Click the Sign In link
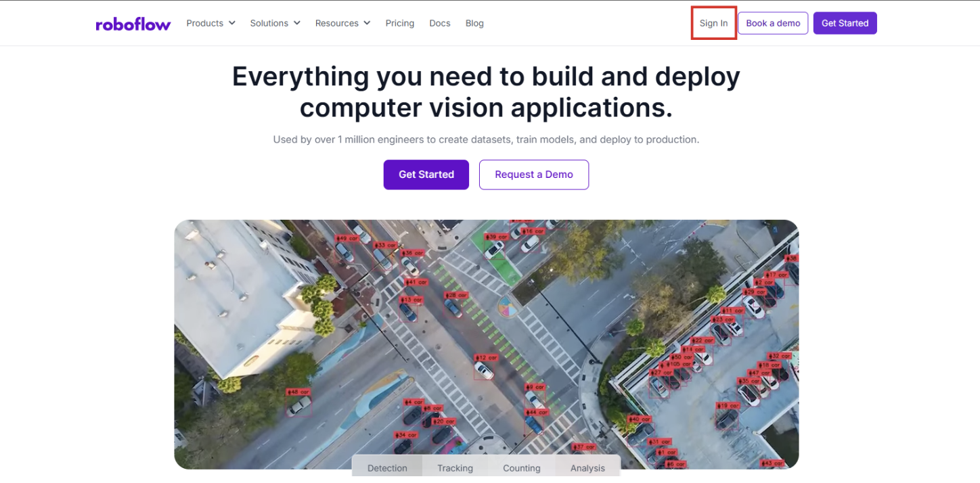 coord(713,23)
